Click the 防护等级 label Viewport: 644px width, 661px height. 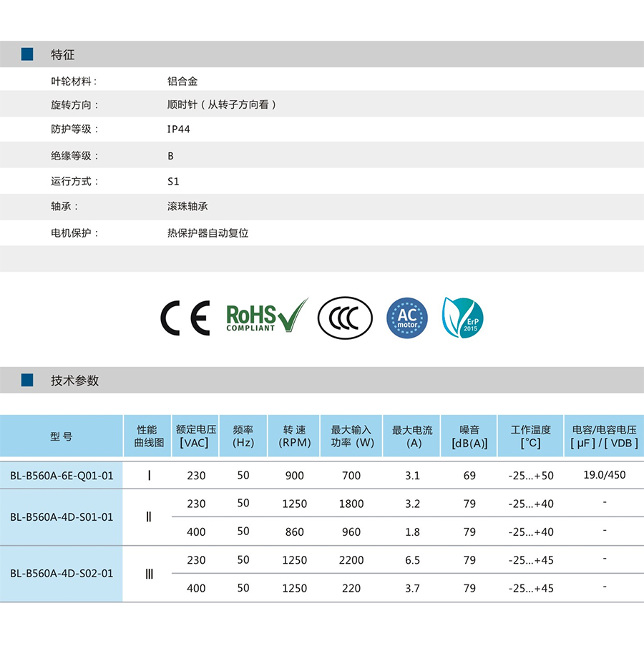74,129
